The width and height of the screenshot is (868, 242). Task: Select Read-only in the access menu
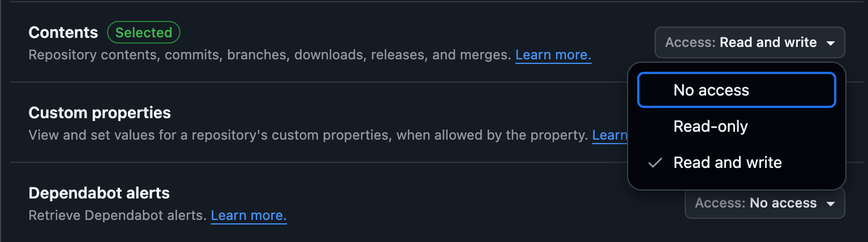736,126
